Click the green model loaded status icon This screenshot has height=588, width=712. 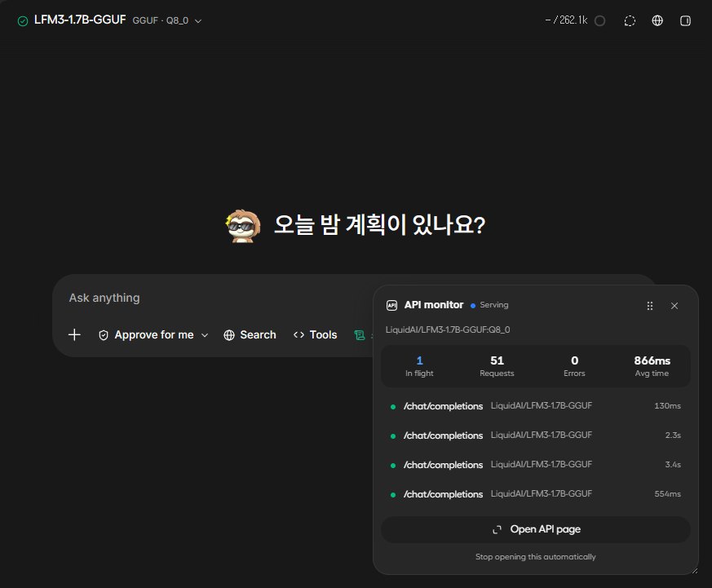(x=22, y=21)
